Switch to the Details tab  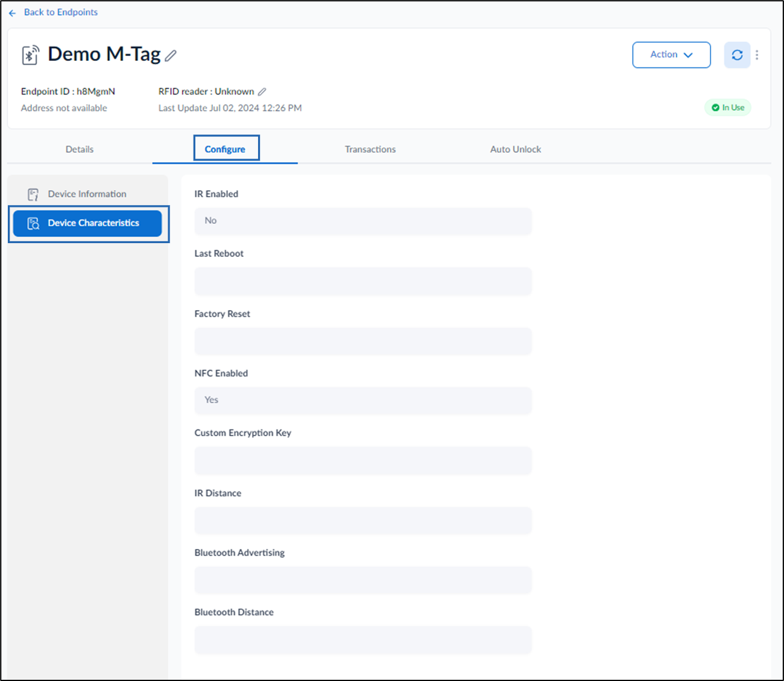tap(80, 149)
